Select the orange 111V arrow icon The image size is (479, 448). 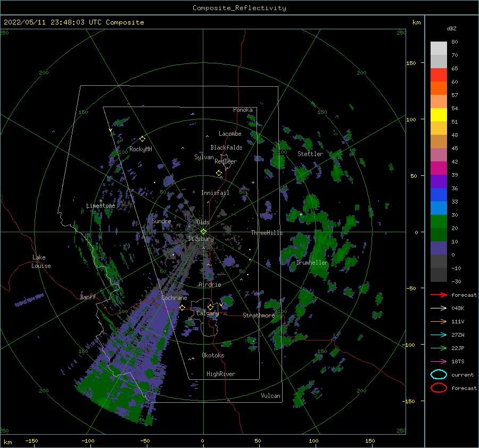(439, 321)
